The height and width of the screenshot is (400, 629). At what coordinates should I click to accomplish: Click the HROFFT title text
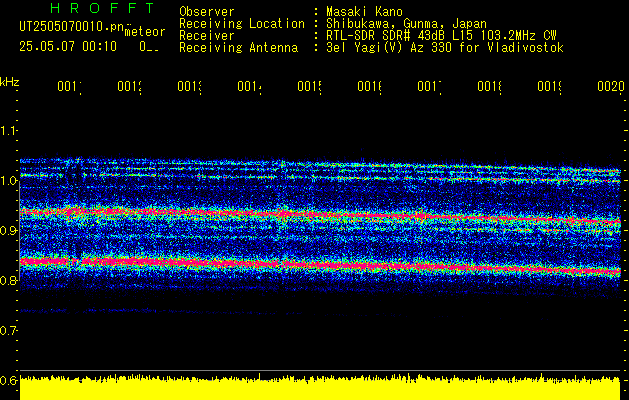click(x=102, y=8)
